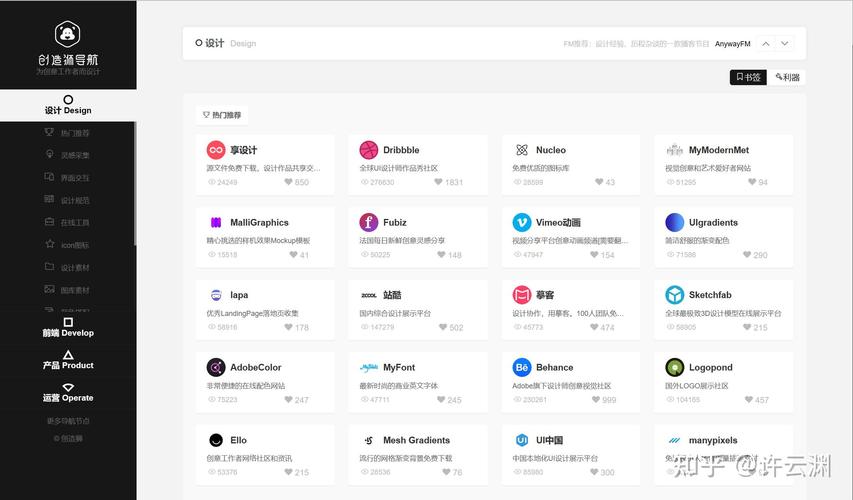Click the purple MalliGraphics icon

click(216, 222)
